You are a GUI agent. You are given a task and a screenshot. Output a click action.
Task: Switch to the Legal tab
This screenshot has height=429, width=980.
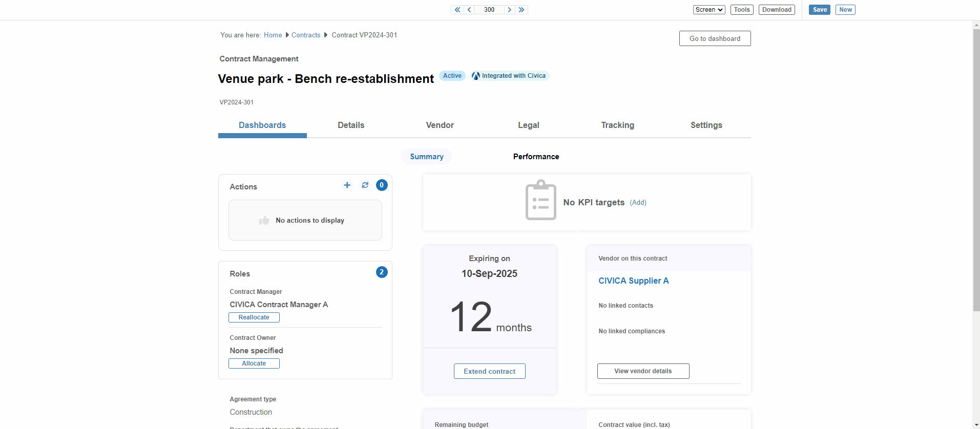(529, 125)
